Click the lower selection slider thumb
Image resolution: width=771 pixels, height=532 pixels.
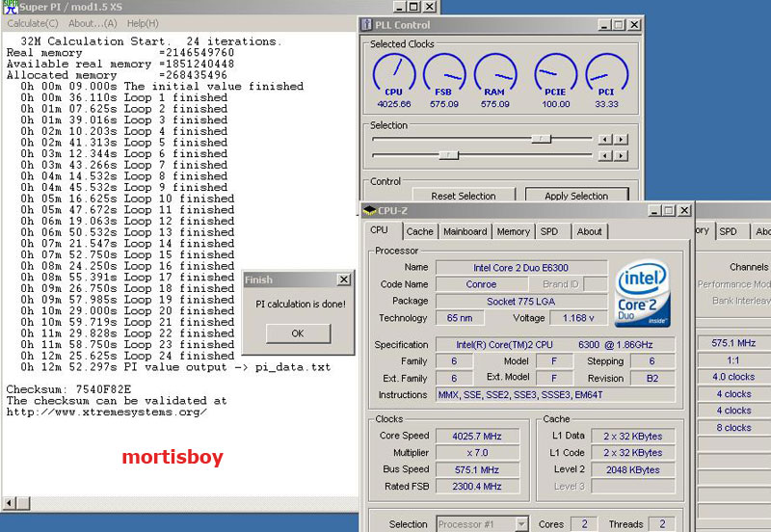[x=448, y=155]
